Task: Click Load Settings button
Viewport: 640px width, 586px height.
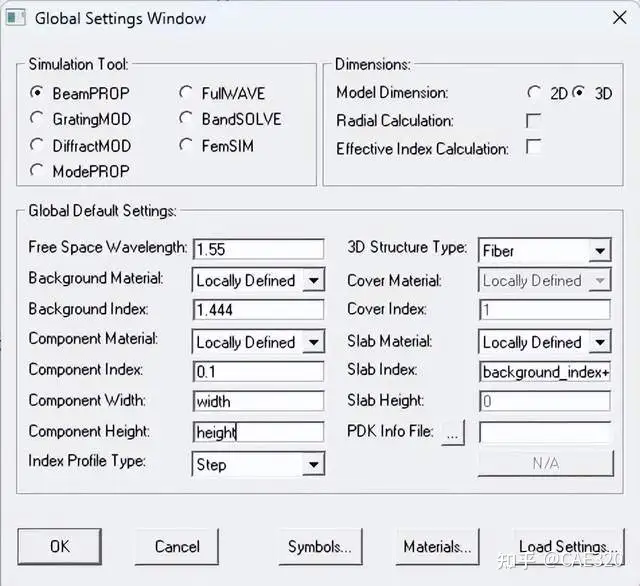Action: 568,546
